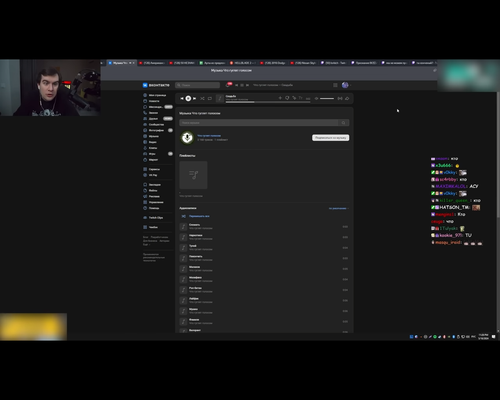Open the profile avatar menu in header
The height and width of the screenshot is (400, 500).
pyautogui.click(x=346, y=85)
